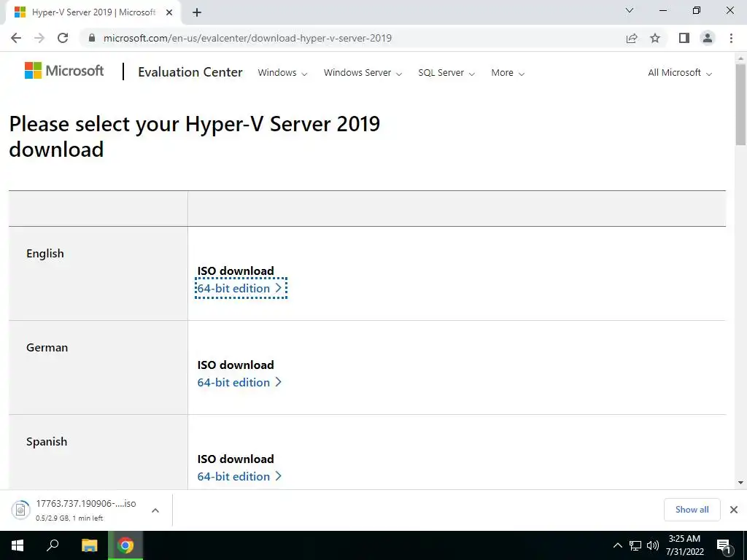Share this page via the share icon
The height and width of the screenshot is (560, 747).
[632, 38]
